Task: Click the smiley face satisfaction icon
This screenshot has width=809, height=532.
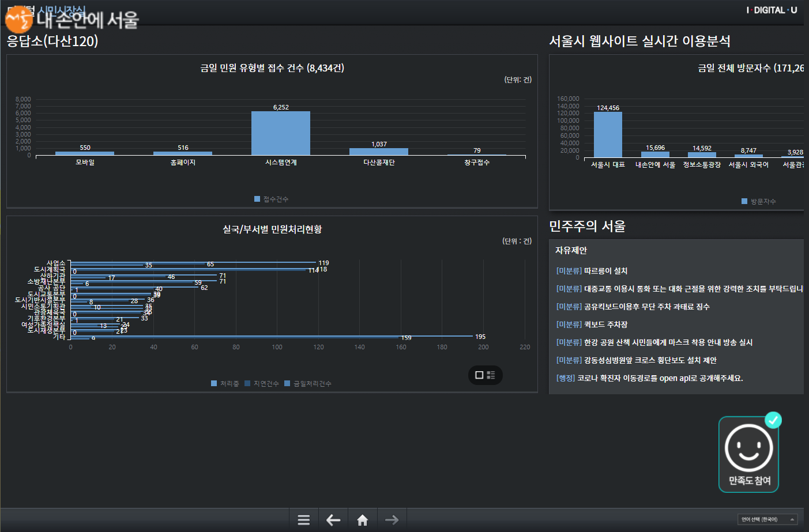Action: coord(748,448)
